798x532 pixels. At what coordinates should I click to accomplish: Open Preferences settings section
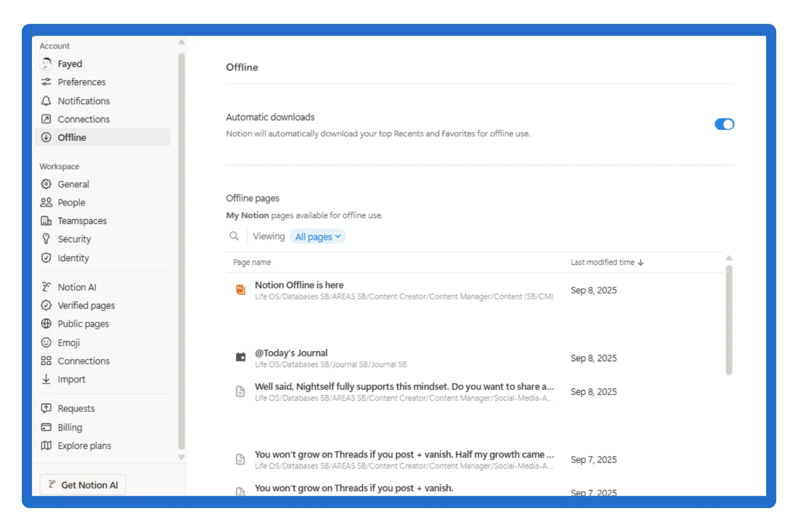coord(102,82)
